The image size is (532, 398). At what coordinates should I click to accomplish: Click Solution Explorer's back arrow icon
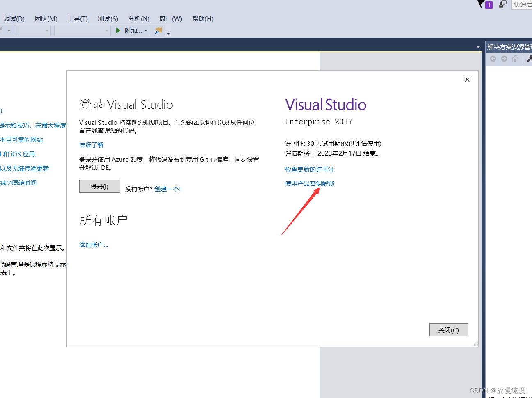coord(493,59)
